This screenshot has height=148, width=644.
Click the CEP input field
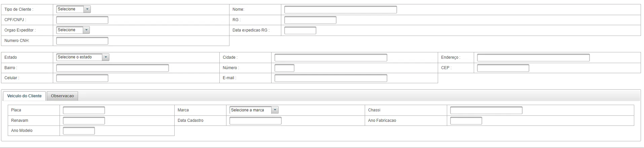tap(503, 68)
